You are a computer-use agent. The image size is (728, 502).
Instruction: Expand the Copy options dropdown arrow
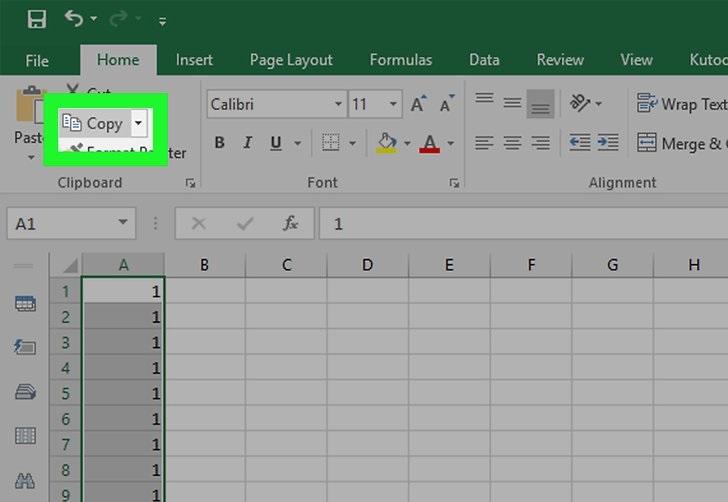(138, 124)
